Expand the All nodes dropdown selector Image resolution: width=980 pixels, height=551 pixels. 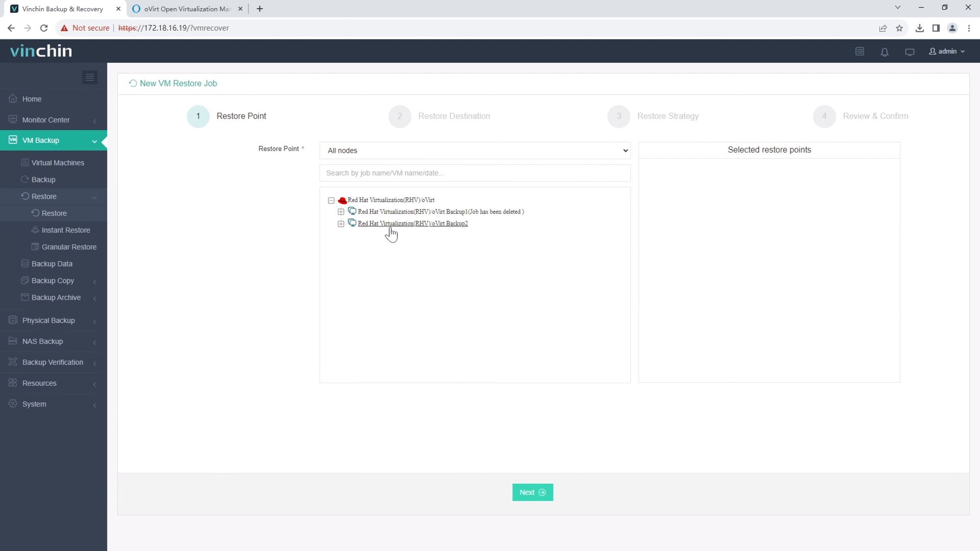tap(477, 150)
